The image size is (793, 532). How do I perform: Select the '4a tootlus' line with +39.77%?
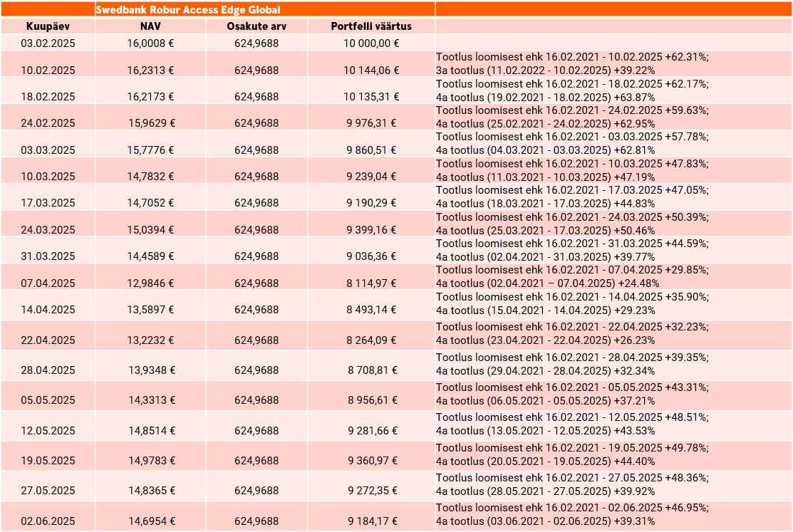(545, 257)
